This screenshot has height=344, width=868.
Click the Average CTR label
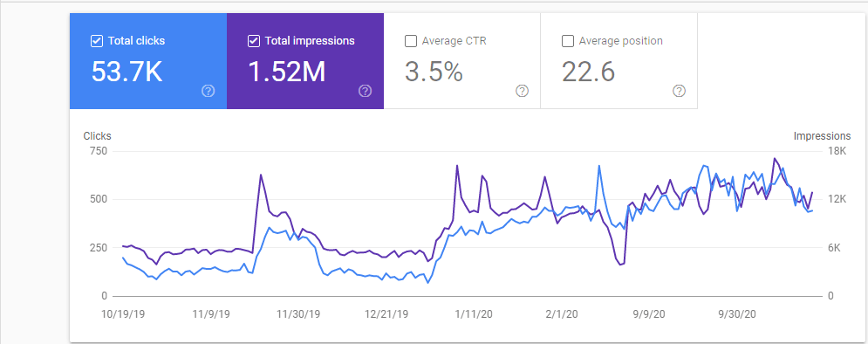(x=454, y=41)
